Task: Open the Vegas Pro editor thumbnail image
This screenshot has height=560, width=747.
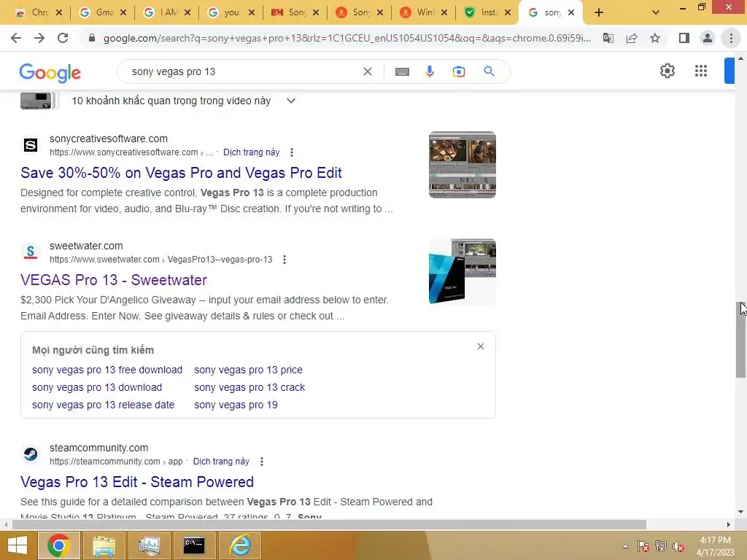Action: (462, 165)
